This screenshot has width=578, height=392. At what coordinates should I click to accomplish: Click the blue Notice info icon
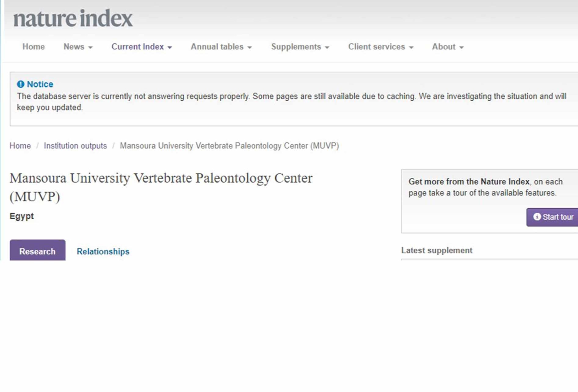click(x=20, y=84)
